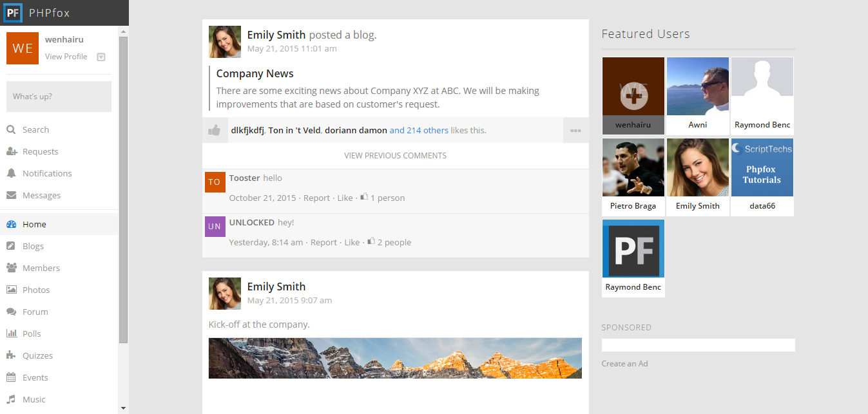This screenshot has width=868, height=414.
Task: Open the data66 featured user thumbnail
Action: (762, 177)
